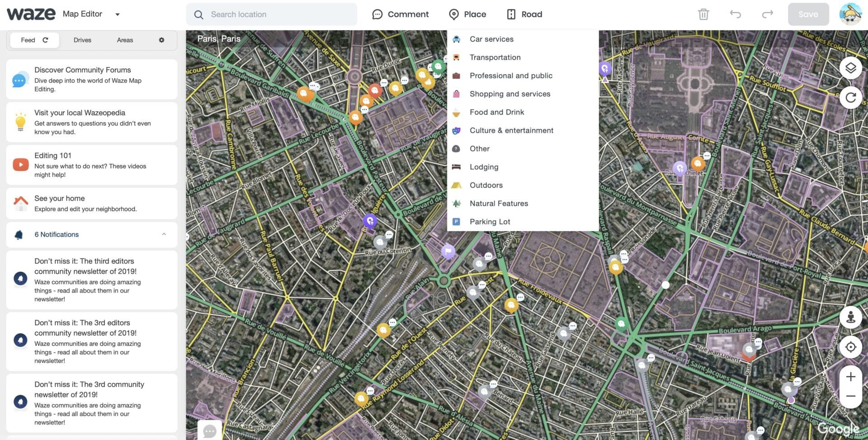Open the Place dropdown menu

tap(467, 14)
